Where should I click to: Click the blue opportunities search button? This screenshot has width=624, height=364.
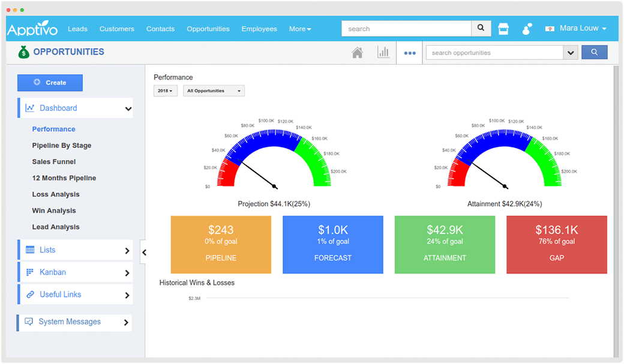(594, 52)
